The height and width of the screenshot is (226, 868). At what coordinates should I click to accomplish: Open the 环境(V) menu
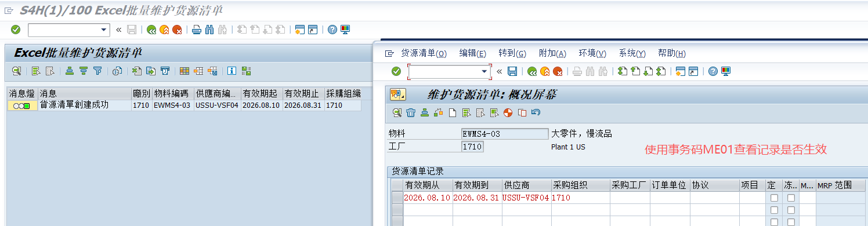[x=592, y=53]
